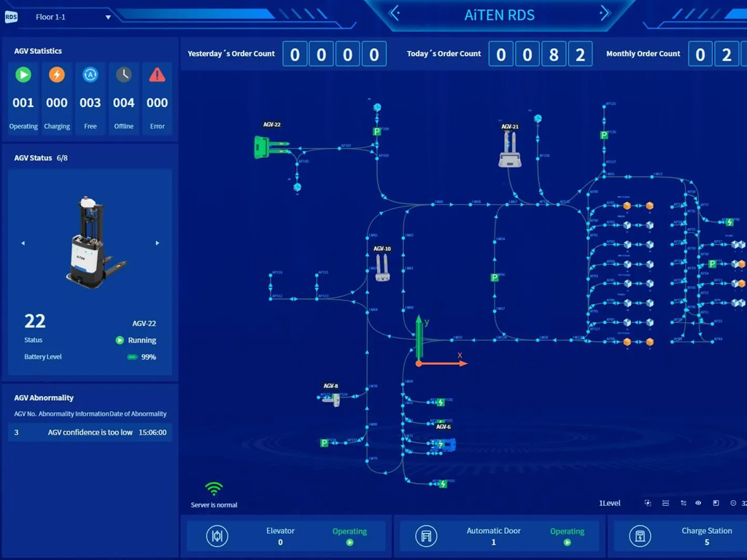Open the AGV confidence too low abnormality row
Viewport: 747px width, 560px height.
click(x=90, y=432)
